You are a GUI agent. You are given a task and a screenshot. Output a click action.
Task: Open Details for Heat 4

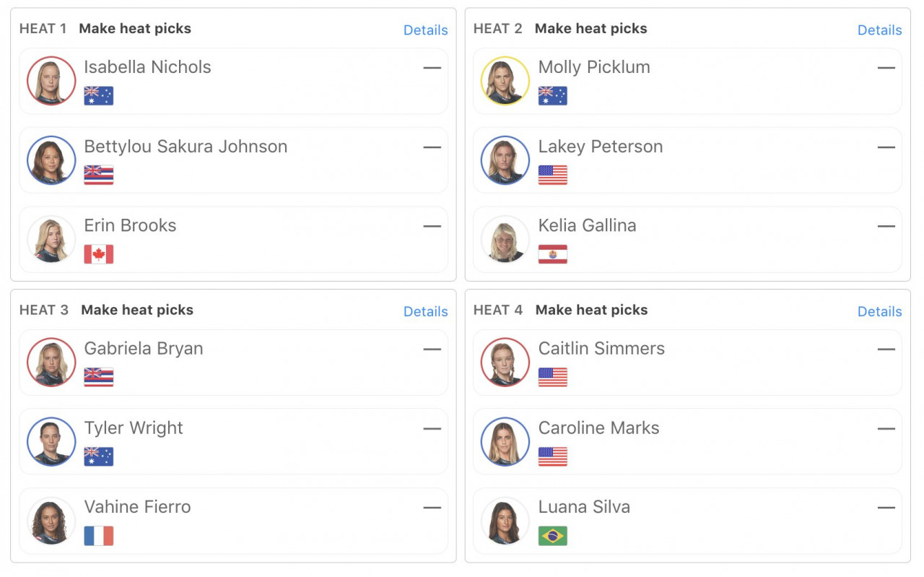tap(879, 311)
